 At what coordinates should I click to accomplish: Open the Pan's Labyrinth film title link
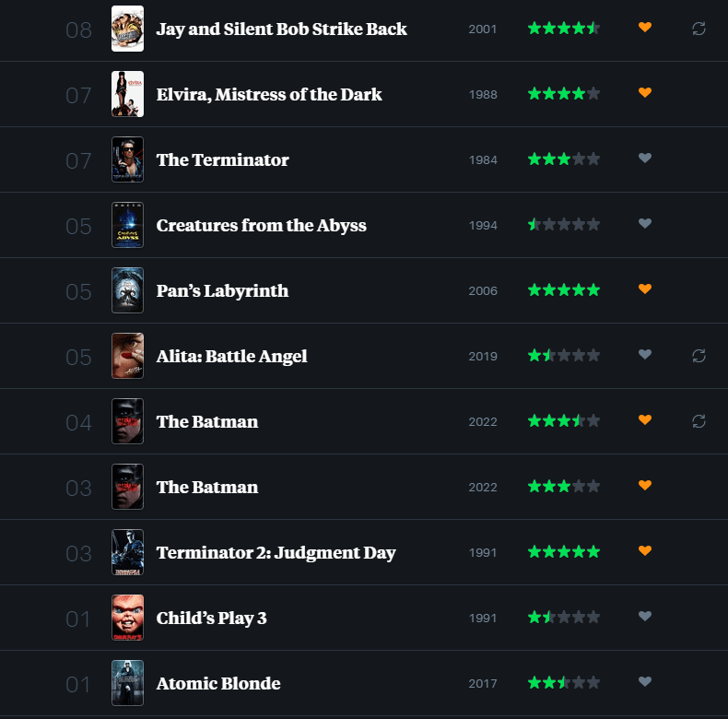click(222, 291)
